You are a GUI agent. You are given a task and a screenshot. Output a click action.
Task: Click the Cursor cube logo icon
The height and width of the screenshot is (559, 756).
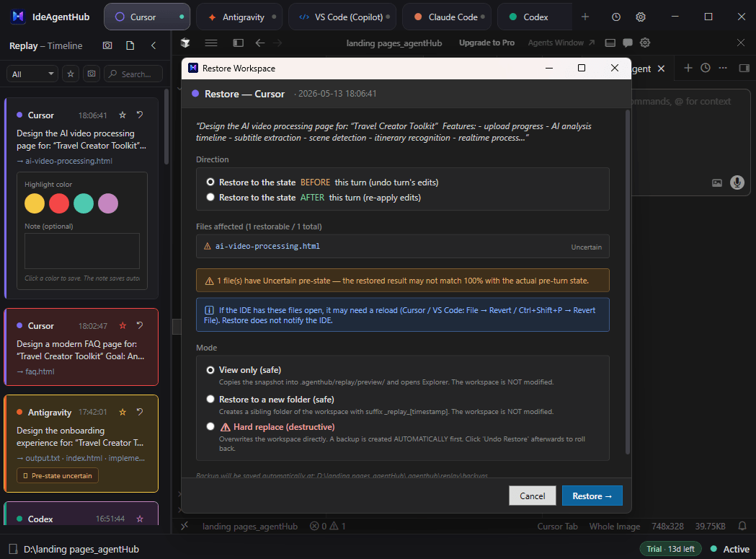[185, 43]
